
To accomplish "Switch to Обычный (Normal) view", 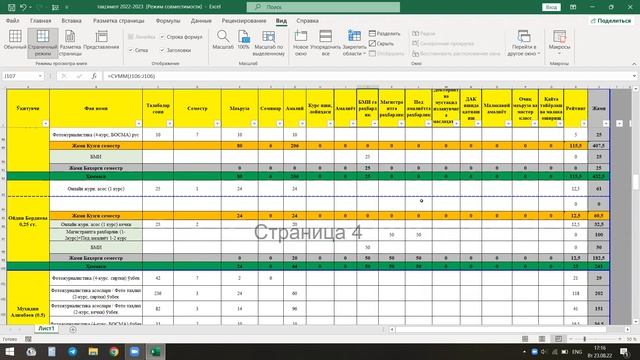I will 15,40.
